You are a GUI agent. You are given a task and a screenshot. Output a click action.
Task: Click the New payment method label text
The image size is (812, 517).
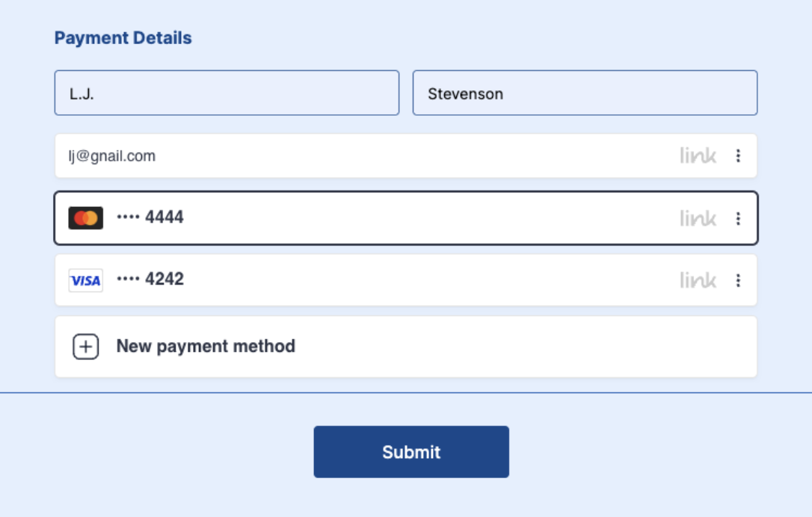(x=206, y=347)
